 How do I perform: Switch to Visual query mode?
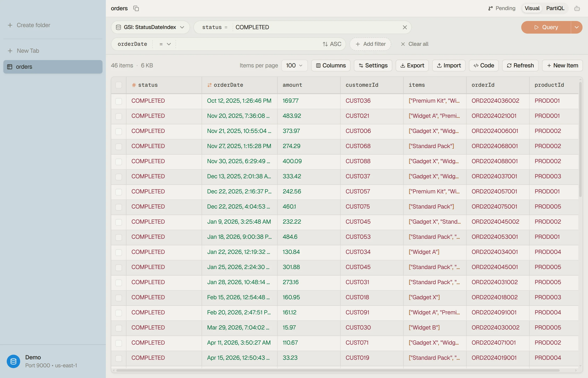click(532, 8)
